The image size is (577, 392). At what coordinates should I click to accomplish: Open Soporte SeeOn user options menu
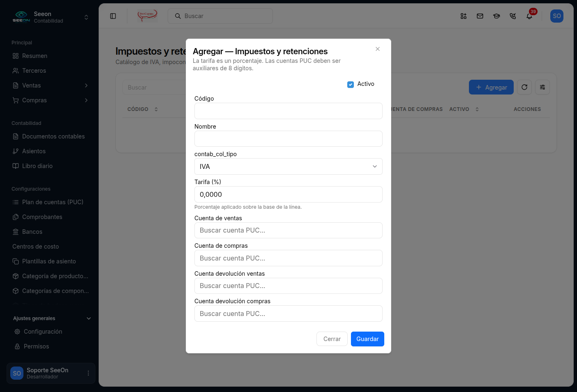[x=88, y=373]
